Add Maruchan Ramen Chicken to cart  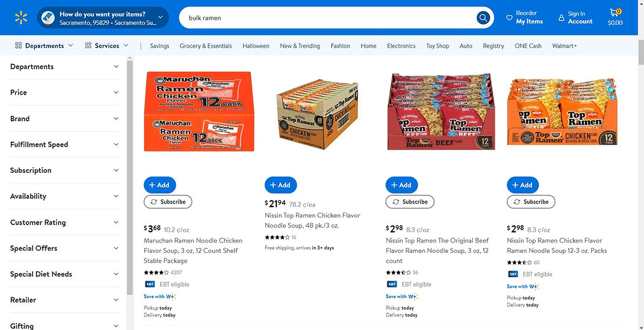click(160, 185)
